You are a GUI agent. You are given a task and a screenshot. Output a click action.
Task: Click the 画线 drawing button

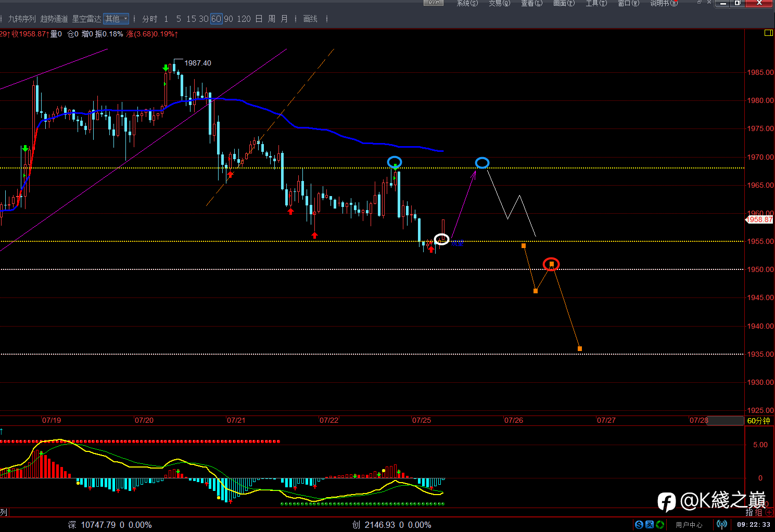point(310,19)
